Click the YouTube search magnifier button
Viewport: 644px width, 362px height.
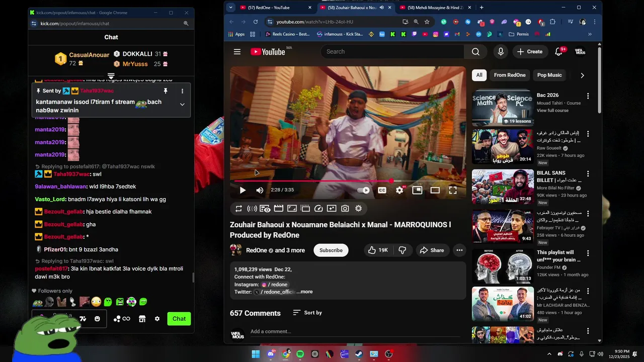[475, 52]
